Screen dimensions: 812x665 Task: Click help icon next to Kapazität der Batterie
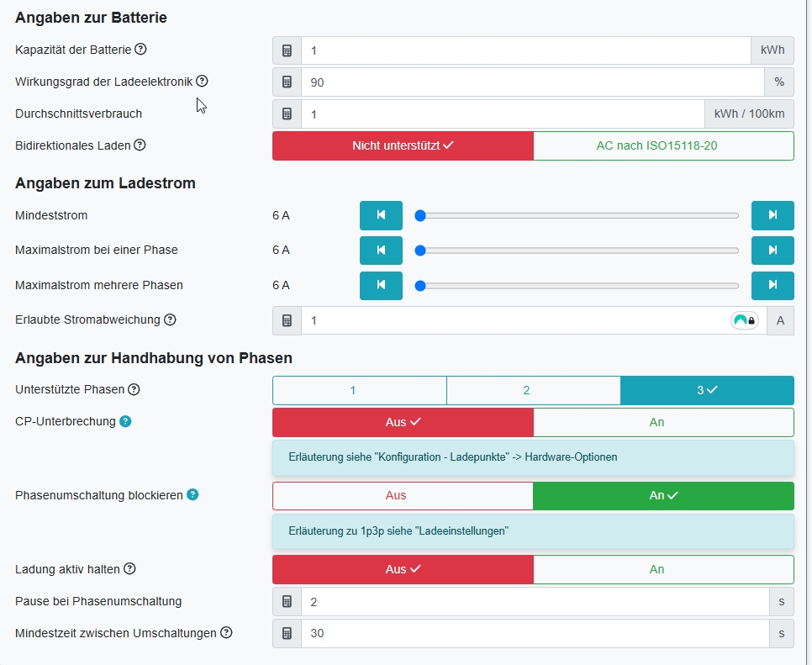(x=140, y=50)
